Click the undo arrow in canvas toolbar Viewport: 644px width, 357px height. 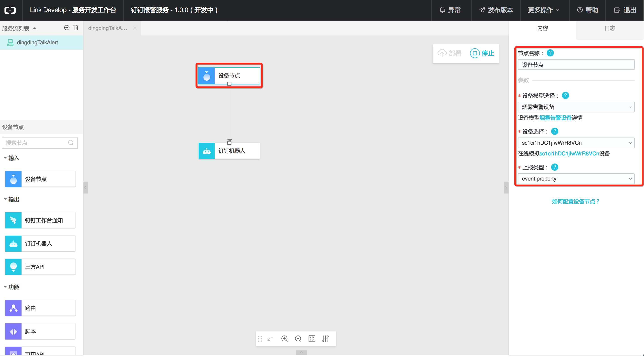[x=271, y=339]
